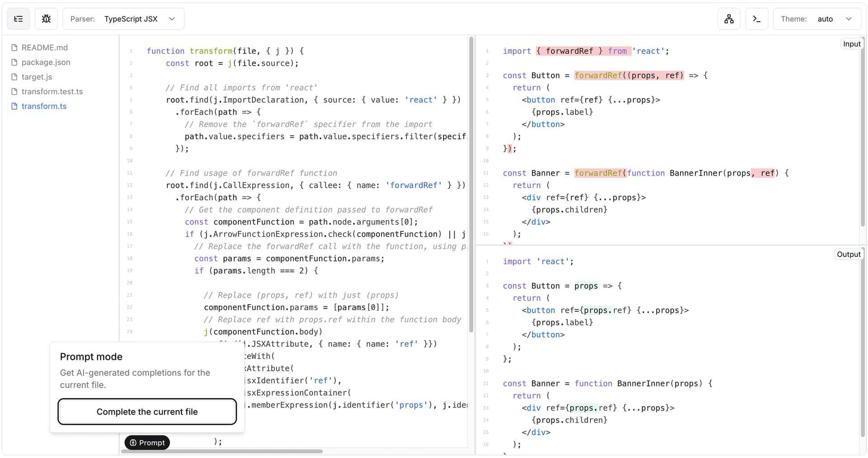Open the AST tree diagram icon

729,19
